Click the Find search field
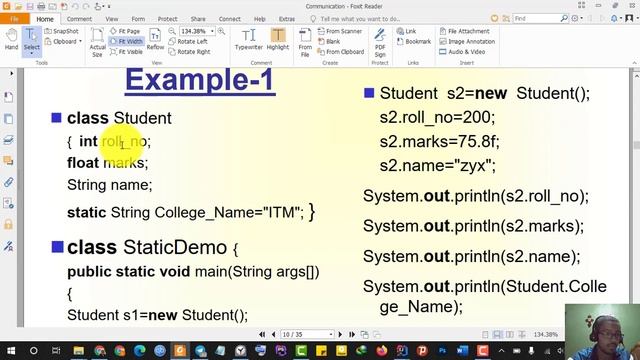 pos(536,18)
